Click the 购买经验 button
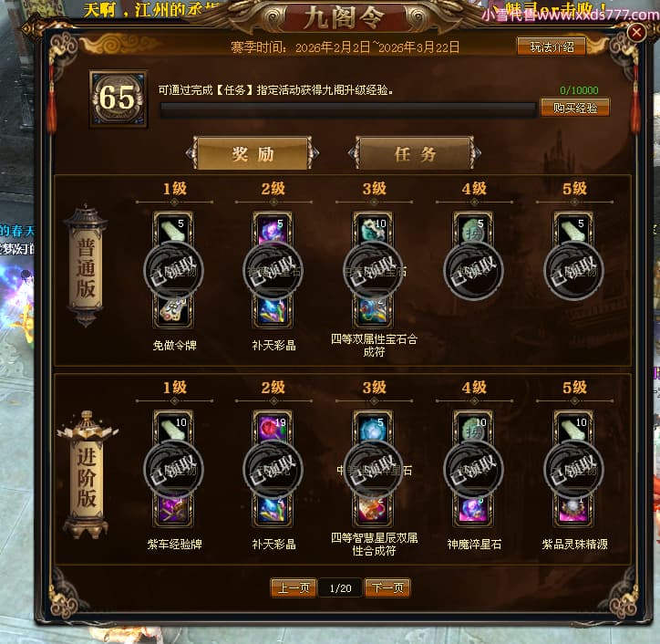This screenshot has height=644, width=660. [x=575, y=108]
